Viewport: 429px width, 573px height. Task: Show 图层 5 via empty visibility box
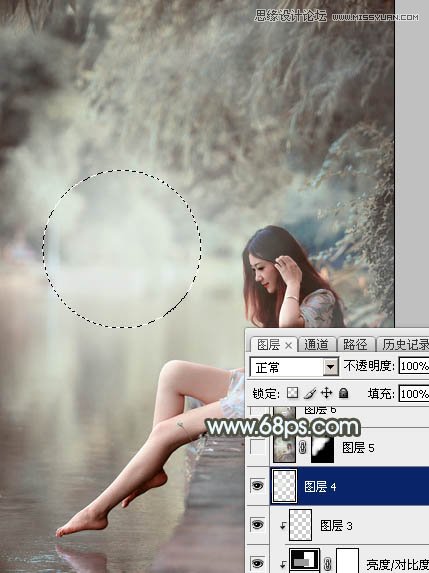pyautogui.click(x=258, y=447)
